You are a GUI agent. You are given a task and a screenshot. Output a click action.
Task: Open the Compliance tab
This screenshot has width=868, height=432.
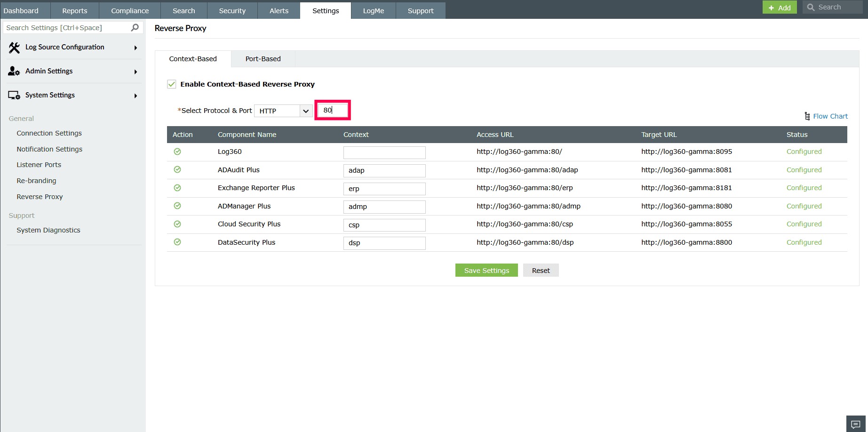[x=130, y=10]
